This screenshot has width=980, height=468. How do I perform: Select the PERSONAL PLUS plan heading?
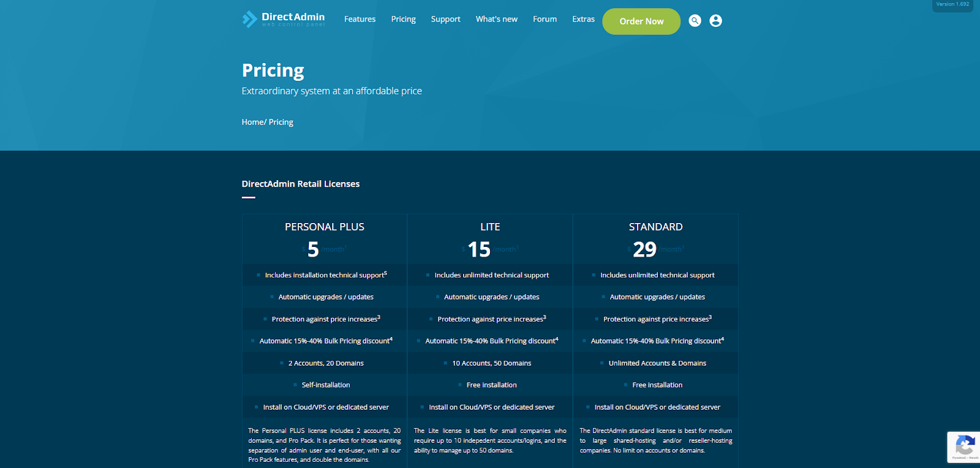pos(325,227)
